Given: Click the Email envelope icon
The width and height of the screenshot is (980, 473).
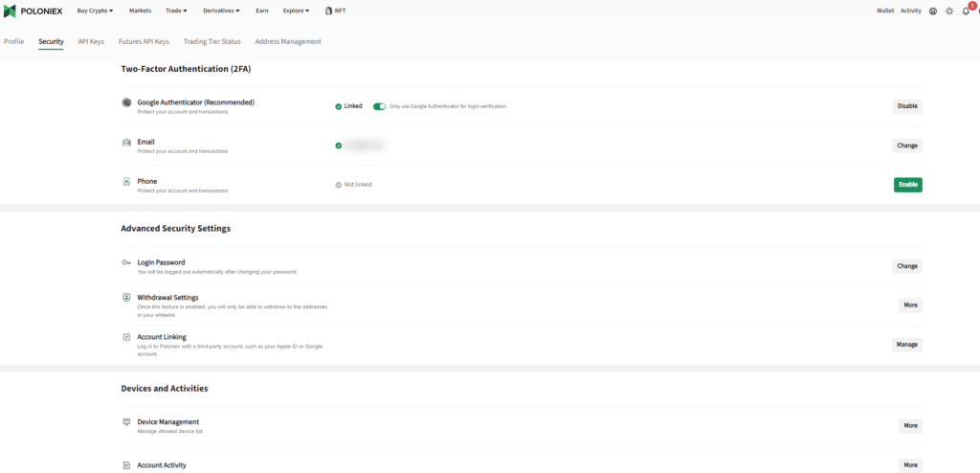Looking at the screenshot, I should point(126,143).
